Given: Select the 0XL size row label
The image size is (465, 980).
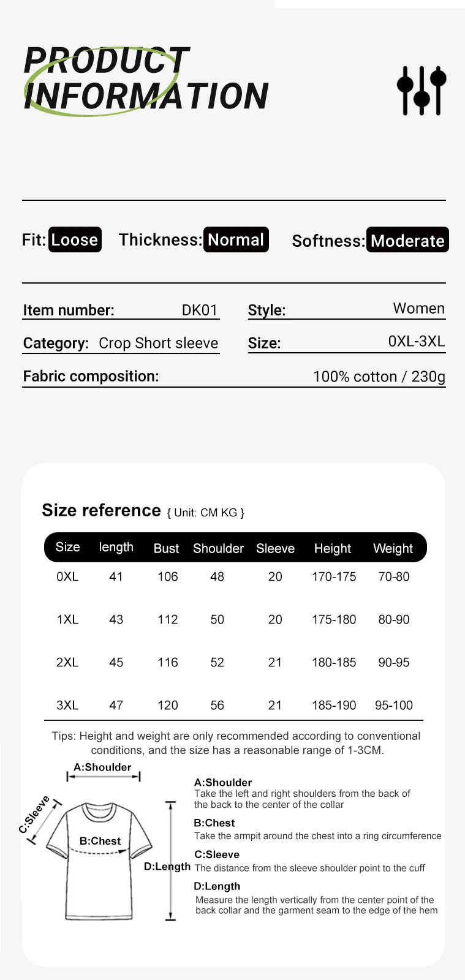Looking at the screenshot, I should [67, 576].
